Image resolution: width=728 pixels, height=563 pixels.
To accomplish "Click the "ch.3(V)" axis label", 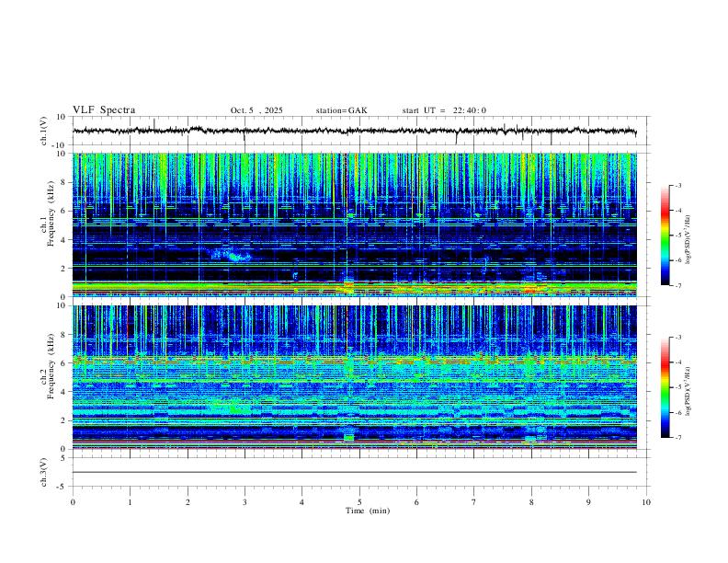I will tap(44, 472).
